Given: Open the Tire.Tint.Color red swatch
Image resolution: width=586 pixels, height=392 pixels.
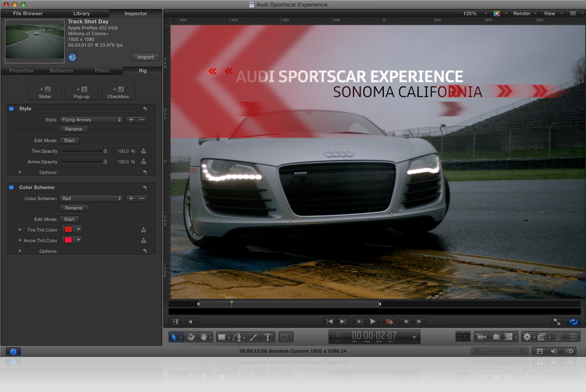Looking at the screenshot, I should pos(68,229).
